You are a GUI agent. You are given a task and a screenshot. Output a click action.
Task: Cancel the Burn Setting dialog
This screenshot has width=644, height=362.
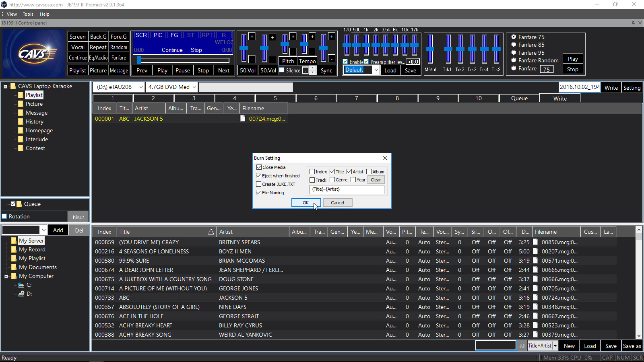coord(337,203)
